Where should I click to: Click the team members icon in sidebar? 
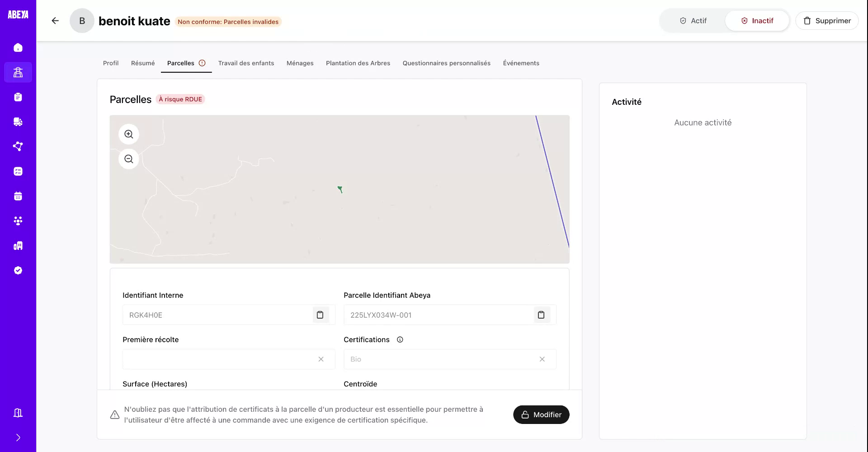click(x=18, y=221)
